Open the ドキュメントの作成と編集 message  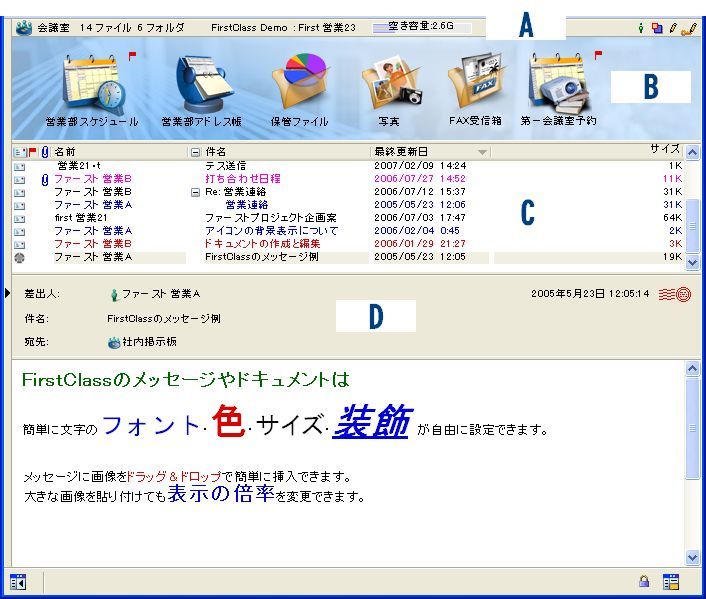point(264,243)
